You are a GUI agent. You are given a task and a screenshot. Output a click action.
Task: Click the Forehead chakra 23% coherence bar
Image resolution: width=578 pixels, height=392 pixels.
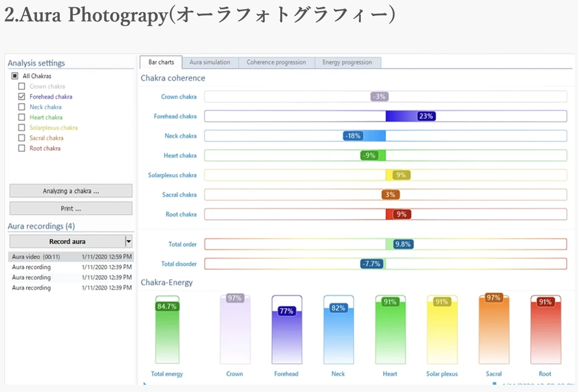410,116
